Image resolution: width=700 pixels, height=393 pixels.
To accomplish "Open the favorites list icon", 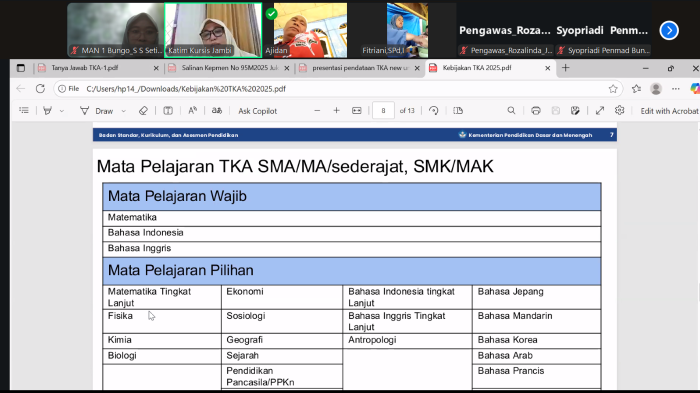I will [636, 89].
